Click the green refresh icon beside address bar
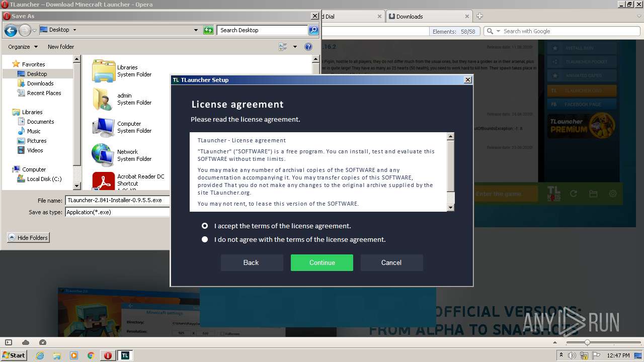The height and width of the screenshot is (362, 644). (208, 30)
